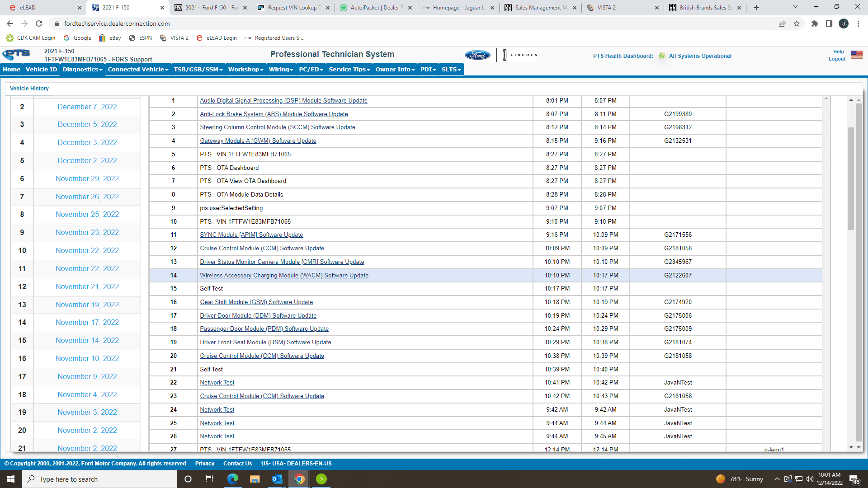Image resolution: width=868 pixels, height=488 pixels.
Task: Open Microsoft Edge from taskbar
Action: point(232,479)
